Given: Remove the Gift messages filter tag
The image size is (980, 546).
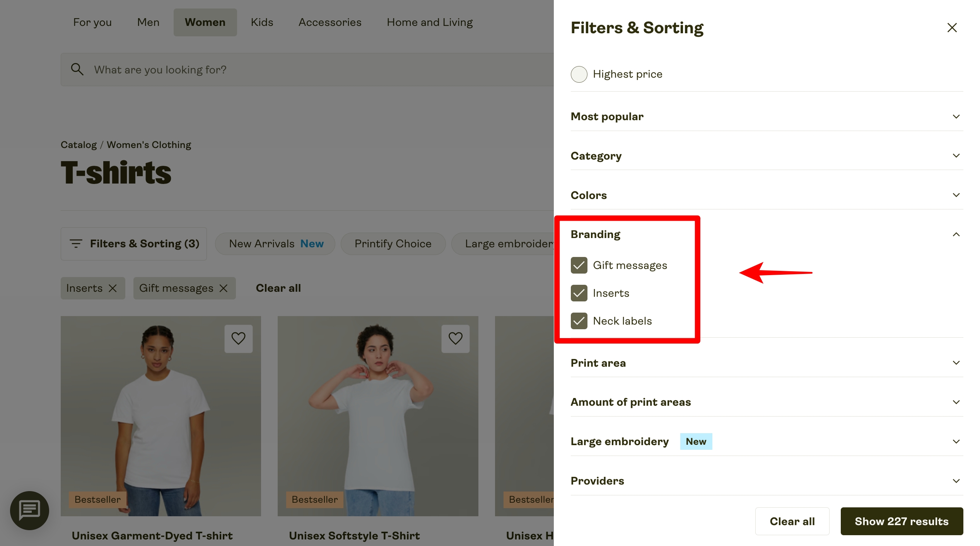Looking at the screenshot, I should point(224,288).
